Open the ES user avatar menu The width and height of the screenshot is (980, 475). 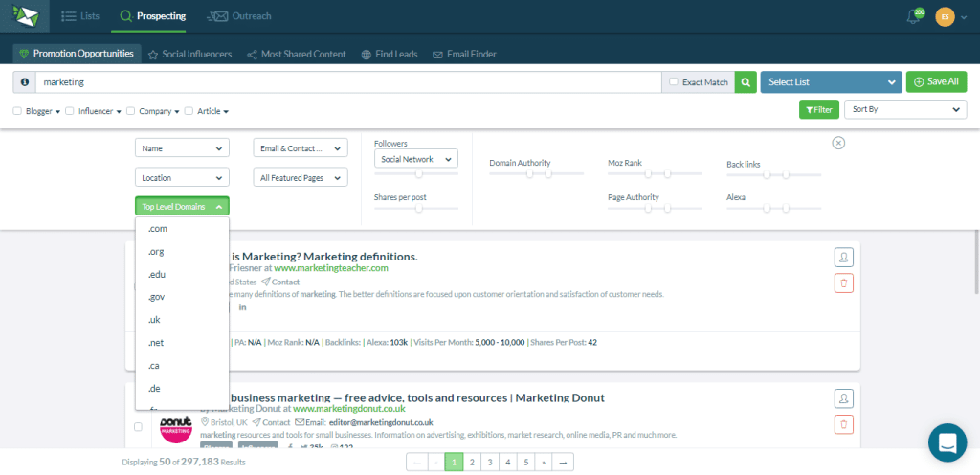[945, 17]
